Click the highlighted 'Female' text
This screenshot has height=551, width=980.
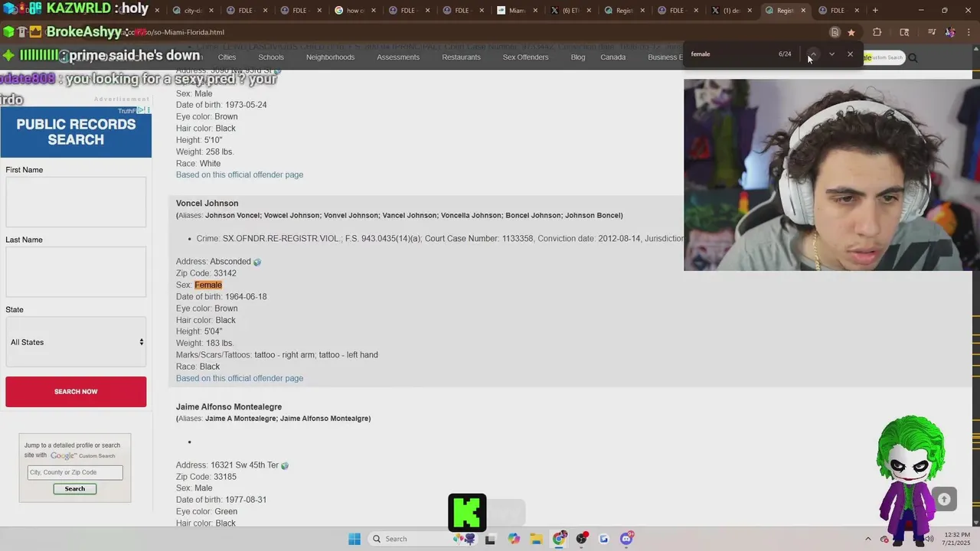pyautogui.click(x=208, y=285)
